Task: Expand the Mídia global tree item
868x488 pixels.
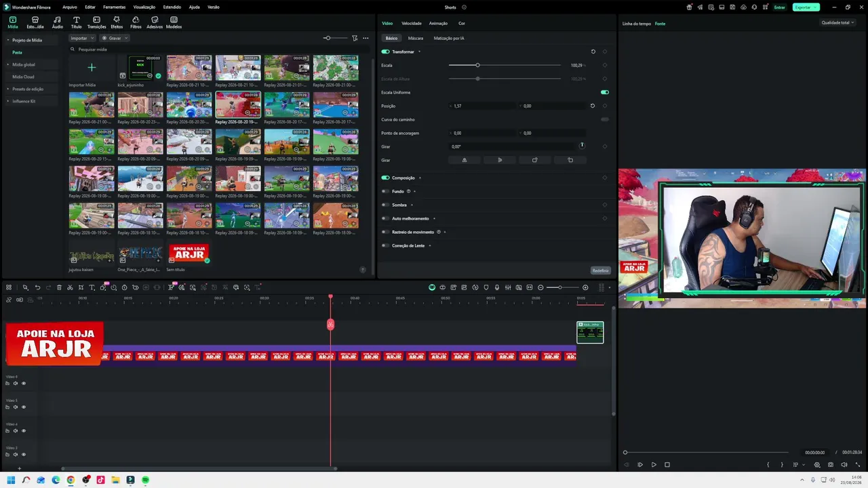Action: pos(7,64)
